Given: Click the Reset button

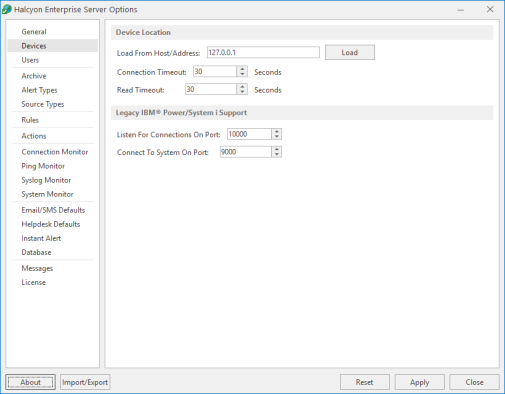Looking at the screenshot, I should click(365, 382).
